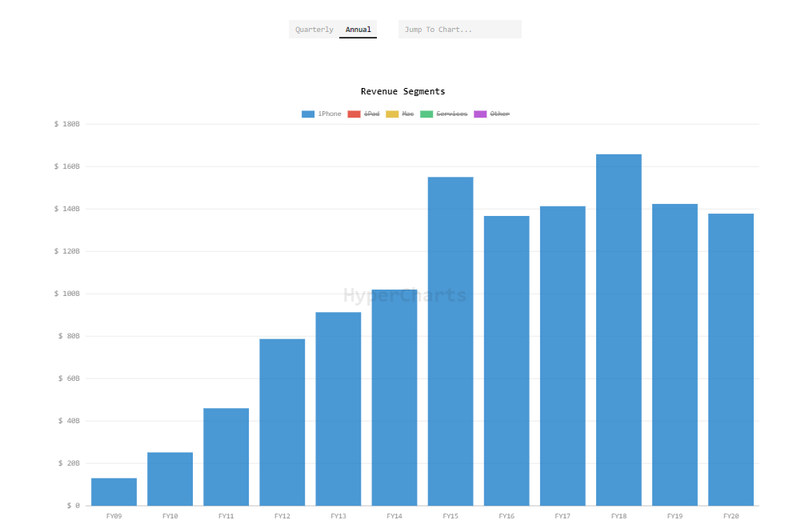
Task: Click the $ 120B axis label
Action: (x=67, y=251)
